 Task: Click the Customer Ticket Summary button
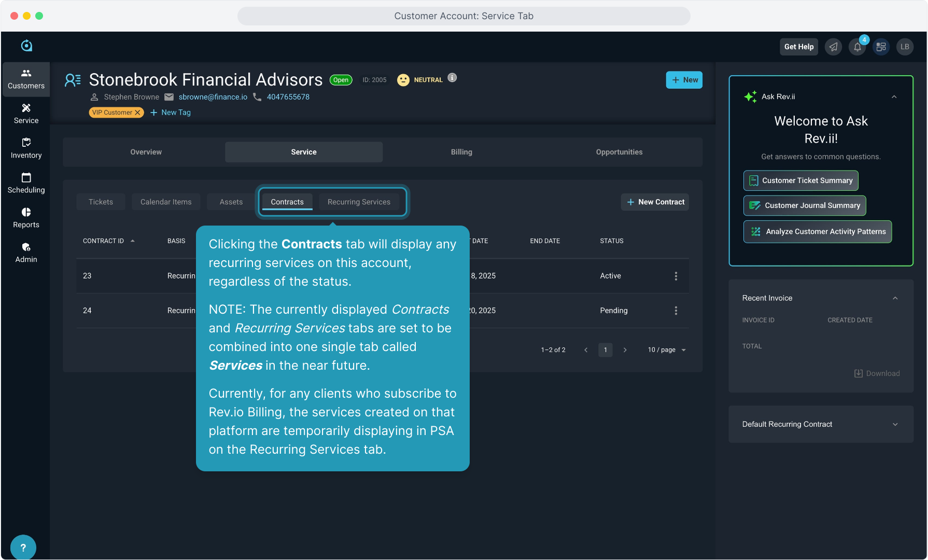(800, 180)
